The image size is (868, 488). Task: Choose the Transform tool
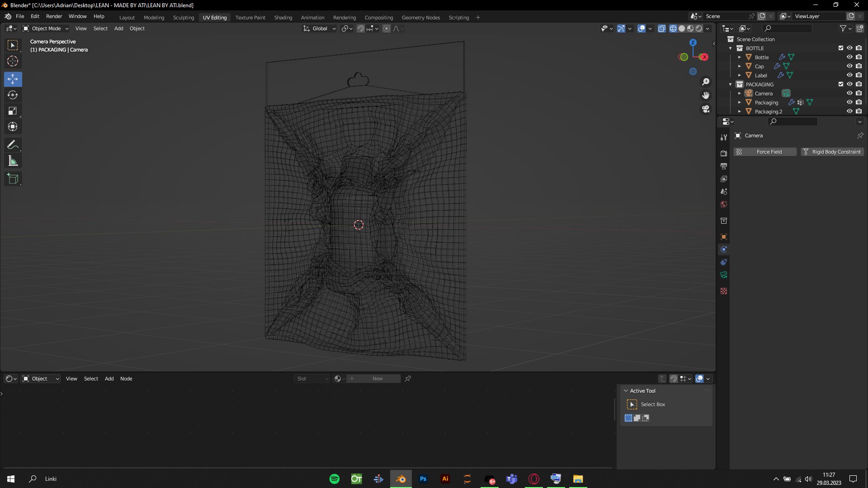point(13,127)
